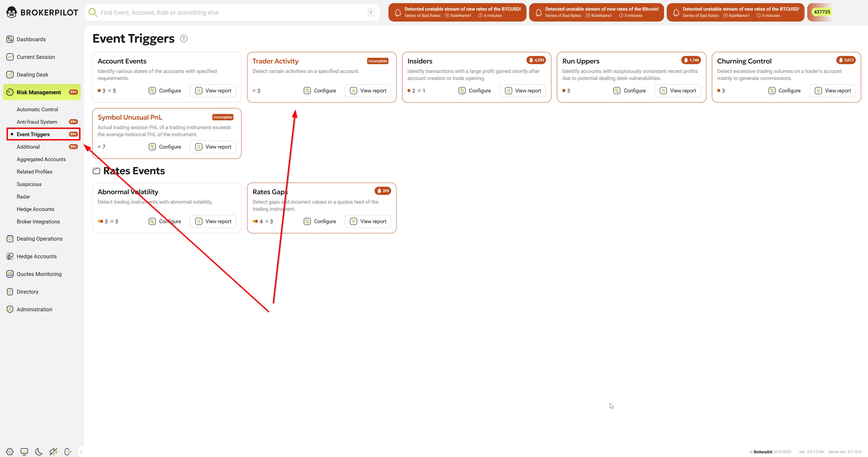View report for Run Uppers
The image size is (868, 457).
pos(678,91)
